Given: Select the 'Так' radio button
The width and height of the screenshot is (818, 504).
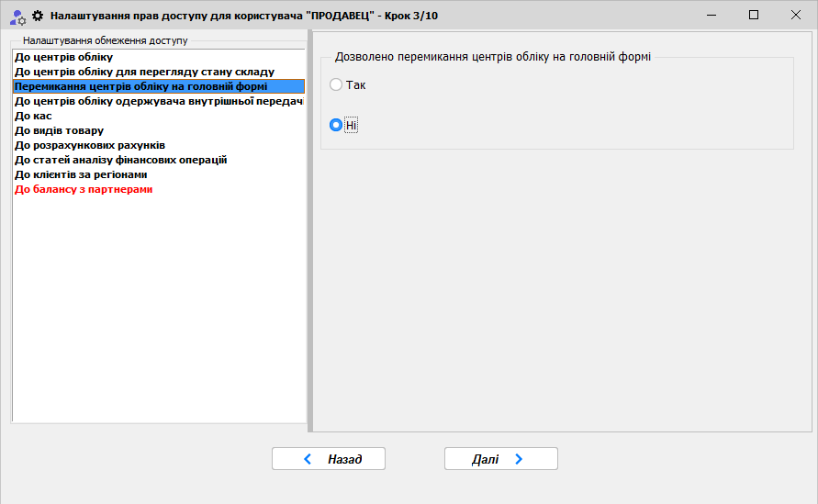Looking at the screenshot, I should [x=336, y=84].
